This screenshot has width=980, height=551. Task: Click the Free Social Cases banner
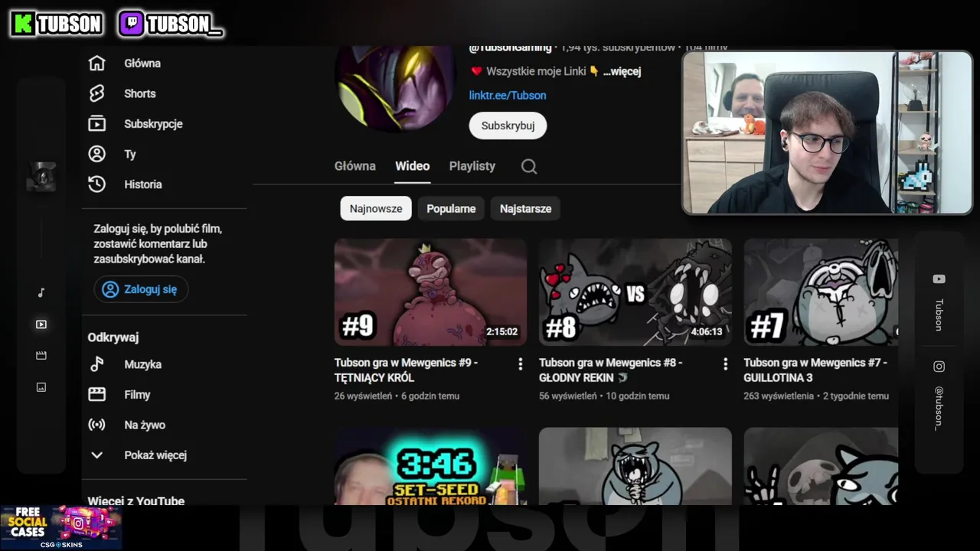pyautogui.click(x=61, y=527)
